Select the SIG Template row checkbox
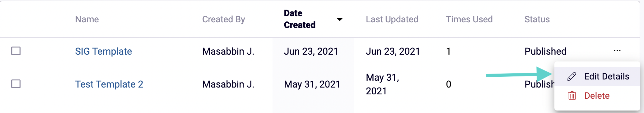The height and width of the screenshot is (113, 644). pos(16,51)
